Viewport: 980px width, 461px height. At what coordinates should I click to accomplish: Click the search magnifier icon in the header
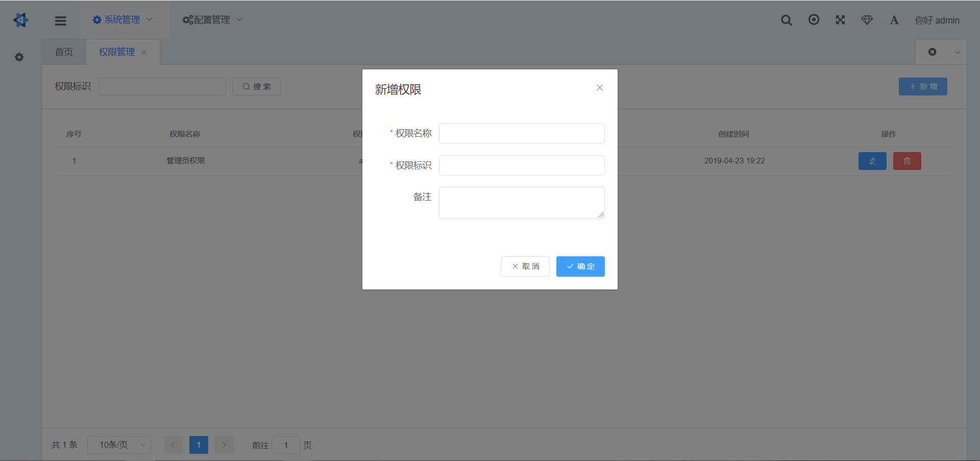pyautogui.click(x=786, y=20)
